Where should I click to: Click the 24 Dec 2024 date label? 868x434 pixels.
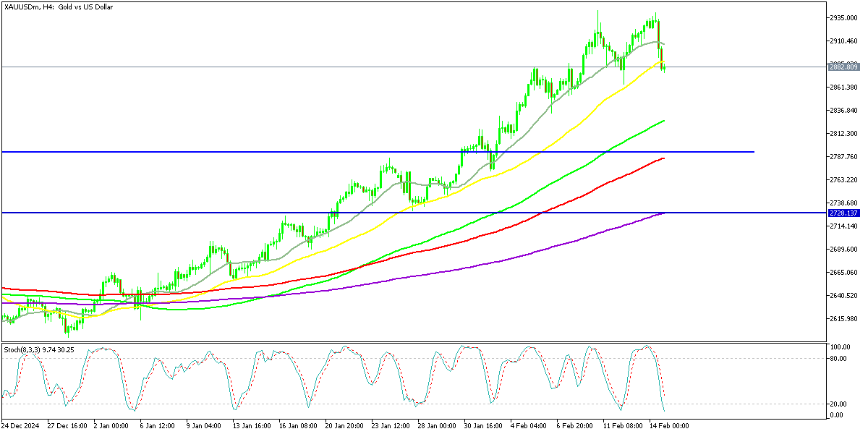(20, 426)
